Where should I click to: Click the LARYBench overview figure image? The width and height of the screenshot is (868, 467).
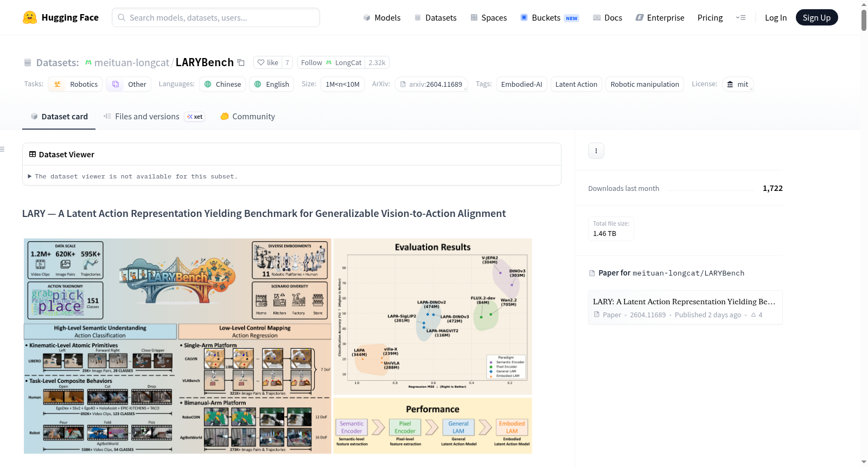coord(177,346)
